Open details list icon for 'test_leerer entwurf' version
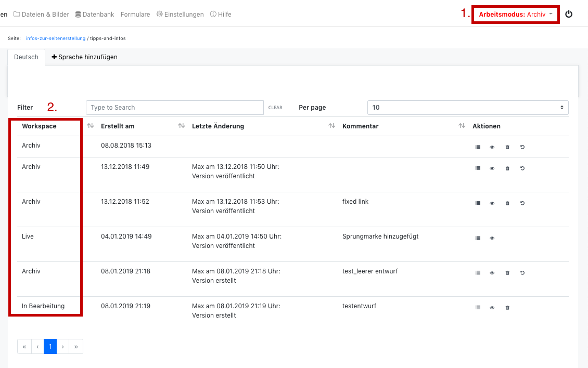 pyautogui.click(x=478, y=273)
